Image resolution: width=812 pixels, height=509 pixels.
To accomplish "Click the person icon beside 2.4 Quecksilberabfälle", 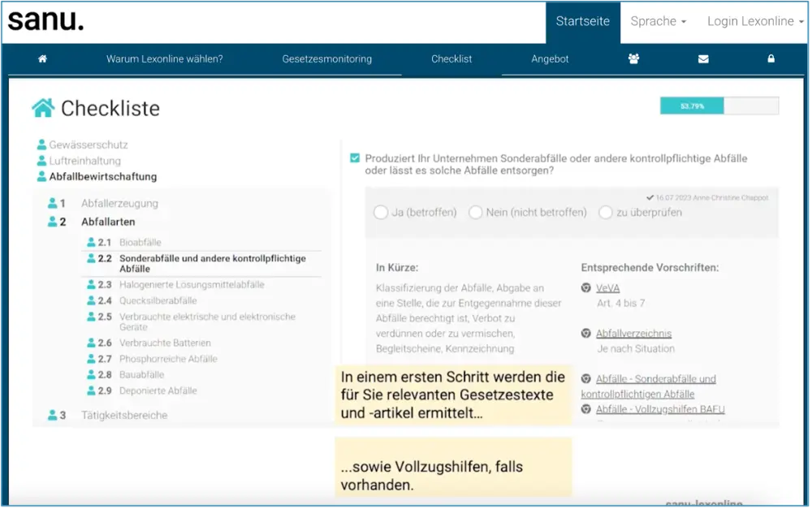I will 91,300.
